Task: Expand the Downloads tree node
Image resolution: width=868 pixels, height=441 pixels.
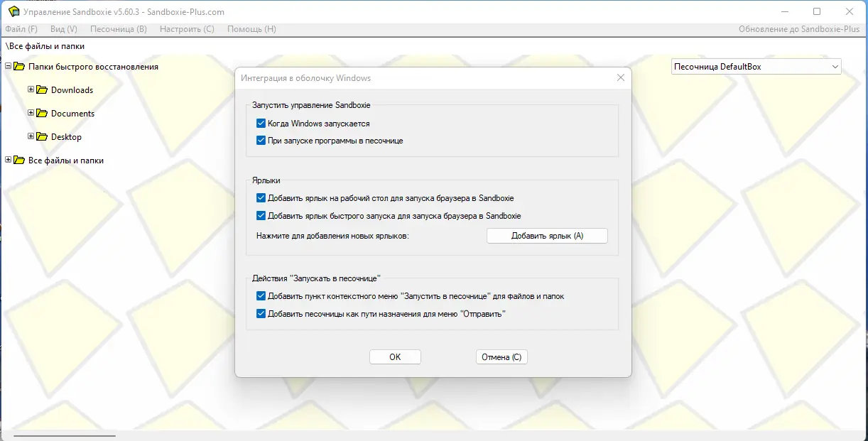Action: (x=31, y=89)
